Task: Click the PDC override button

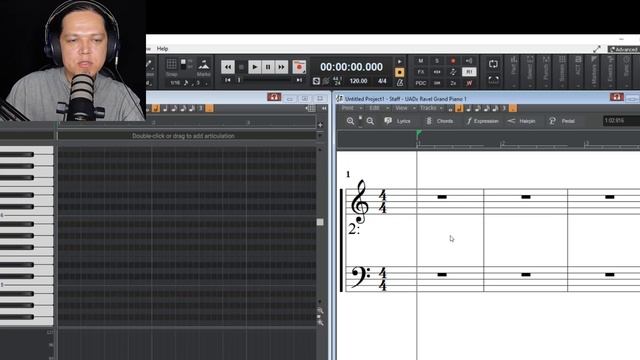Action: click(x=420, y=83)
